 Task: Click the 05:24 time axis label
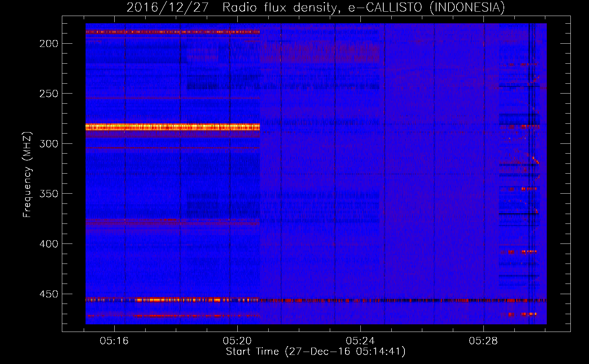(x=360, y=341)
